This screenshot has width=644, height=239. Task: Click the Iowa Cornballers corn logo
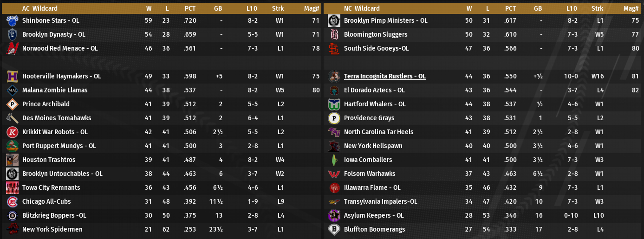coord(334,160)
